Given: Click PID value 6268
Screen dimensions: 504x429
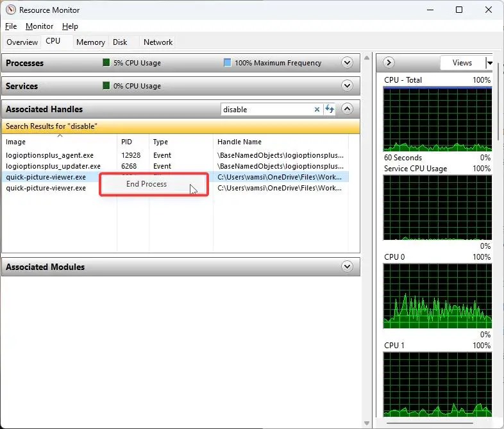Looking at the screenshot, I should tap(129, 166).
